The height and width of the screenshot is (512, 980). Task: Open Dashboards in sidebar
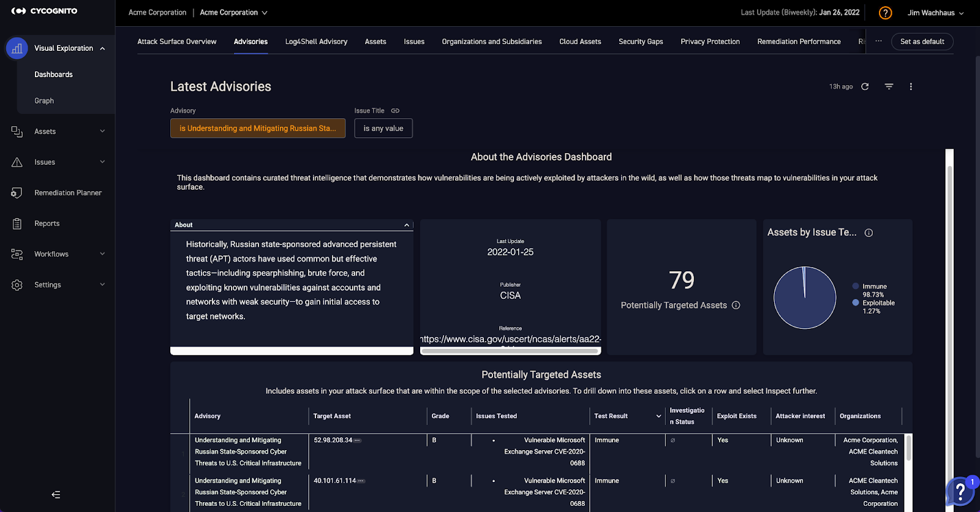point(53,75)
